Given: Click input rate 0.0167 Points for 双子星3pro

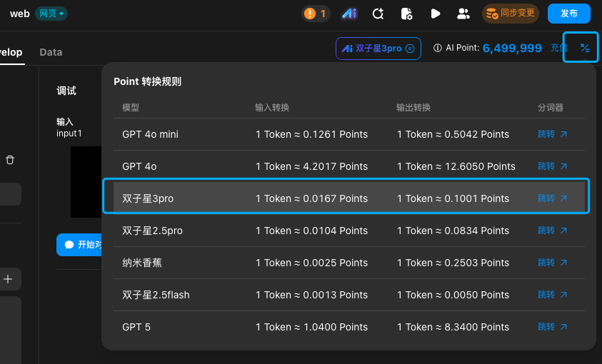Looking at the screenshot, I should pyautogui.click(x=312, y=198).
